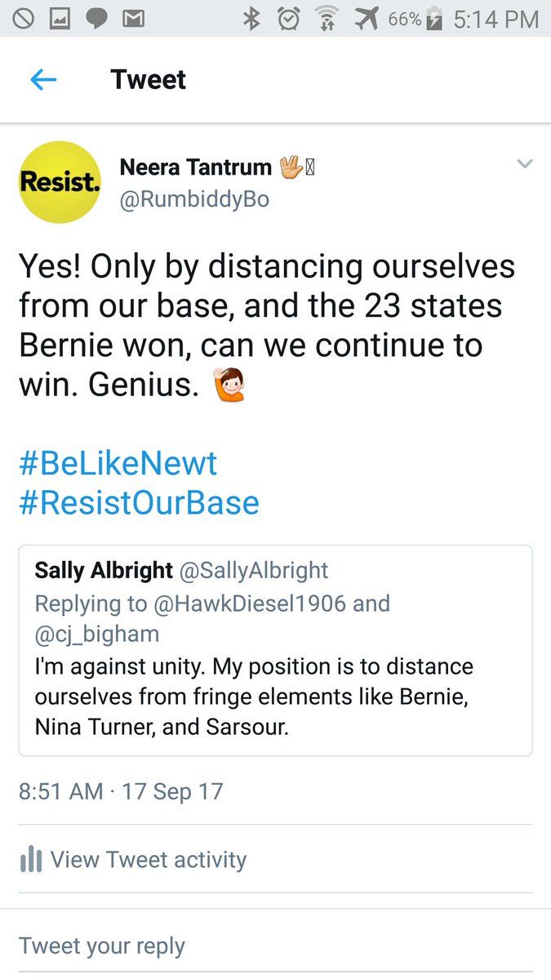The image size is (551, 980).
Task: Tap the back arrow icon
Action: click(x=42, y=79)
